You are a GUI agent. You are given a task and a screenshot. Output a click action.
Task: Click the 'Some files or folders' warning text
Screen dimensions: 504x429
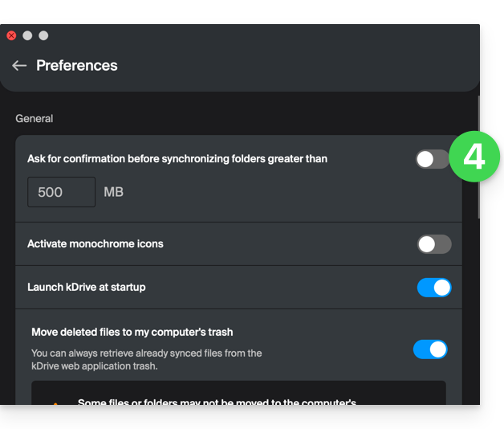pyautogui.click(x=217, y=402)
